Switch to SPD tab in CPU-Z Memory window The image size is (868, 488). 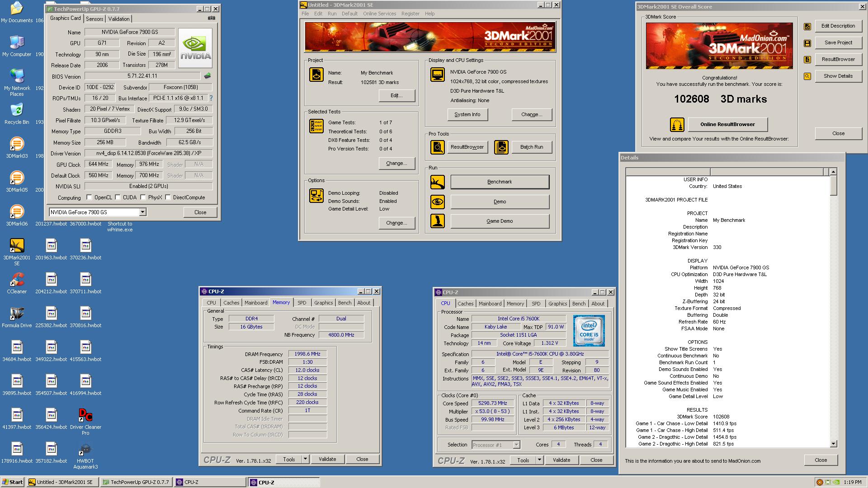[302, 303]
